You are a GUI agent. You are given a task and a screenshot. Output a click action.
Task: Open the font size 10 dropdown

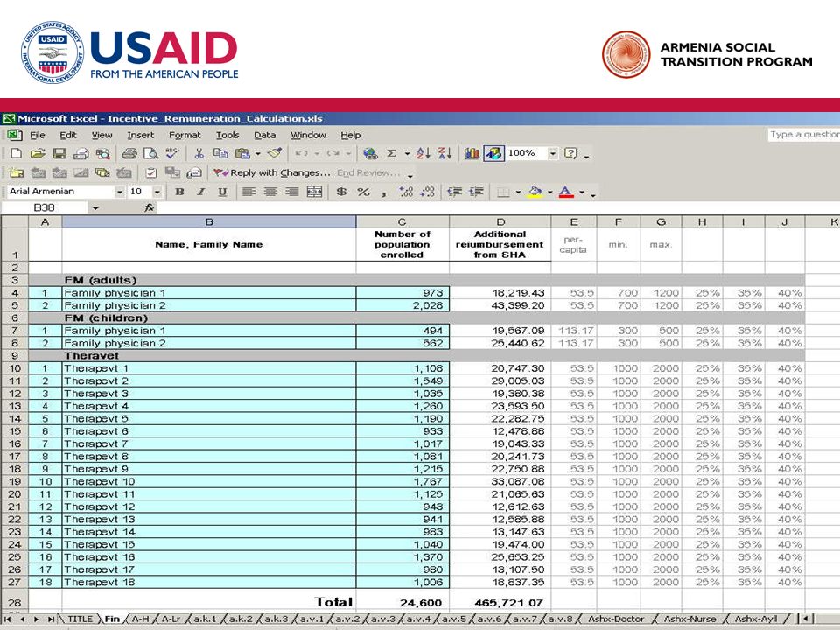pyautogui.click(x=157, y=192)
